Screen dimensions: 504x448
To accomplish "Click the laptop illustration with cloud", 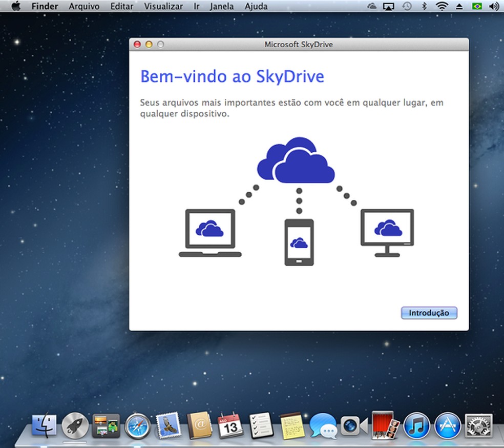I will click(210, 233).
